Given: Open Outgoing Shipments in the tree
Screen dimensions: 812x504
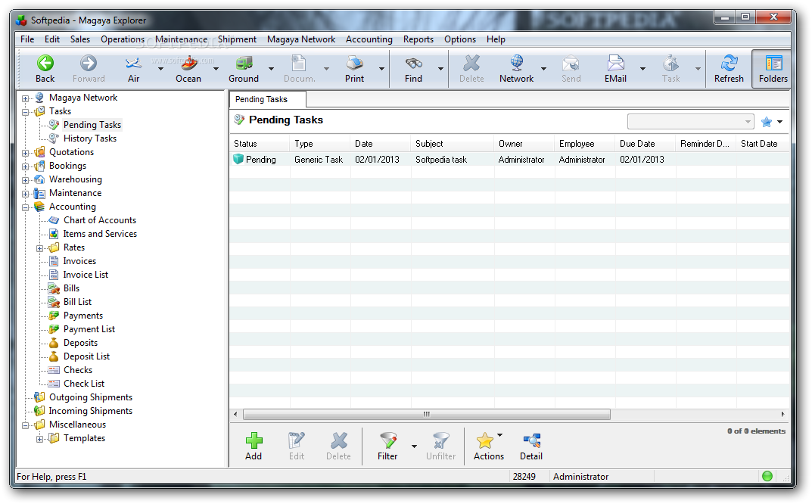Looking at the screenshot, I should point(91,397).
